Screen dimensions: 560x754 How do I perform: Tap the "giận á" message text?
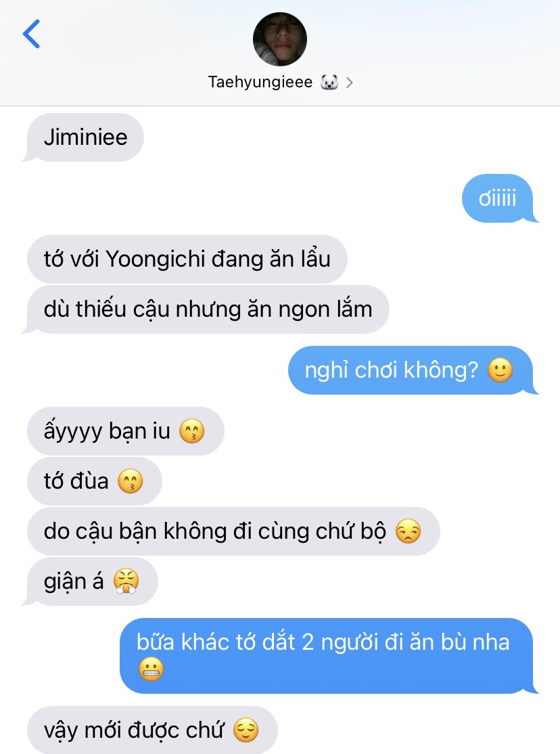pos(74,581)
